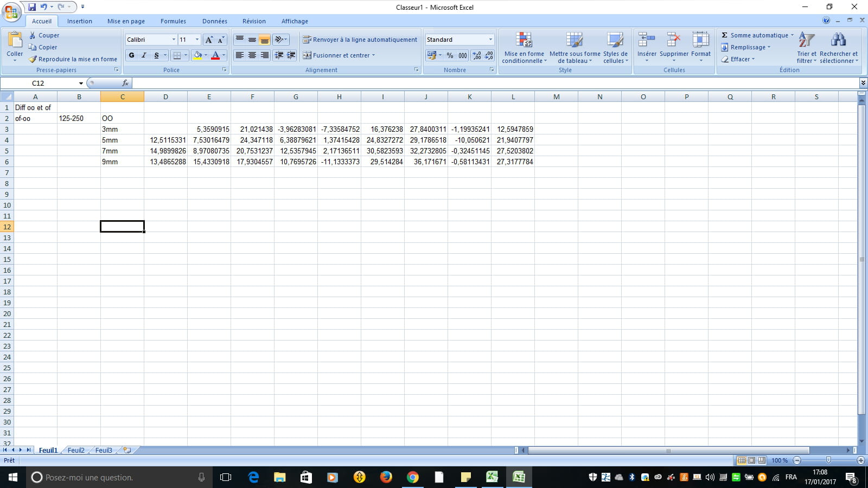Viewport: 868px width, 488px height.
Task: Decrease font size with small A icon
Action: click(221, 40)
